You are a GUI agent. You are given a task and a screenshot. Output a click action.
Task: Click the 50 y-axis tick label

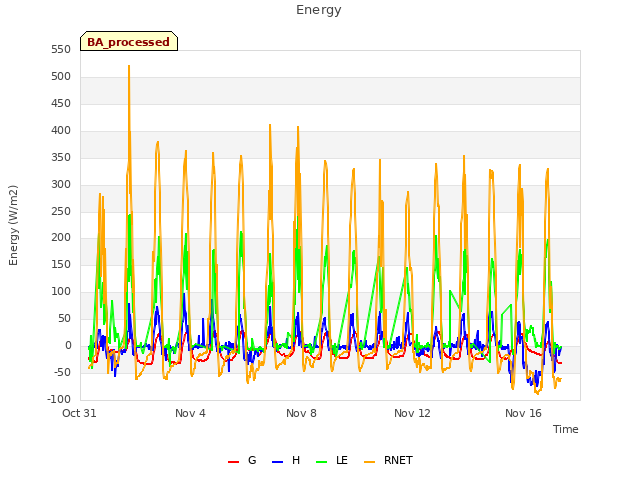point(64,319)
